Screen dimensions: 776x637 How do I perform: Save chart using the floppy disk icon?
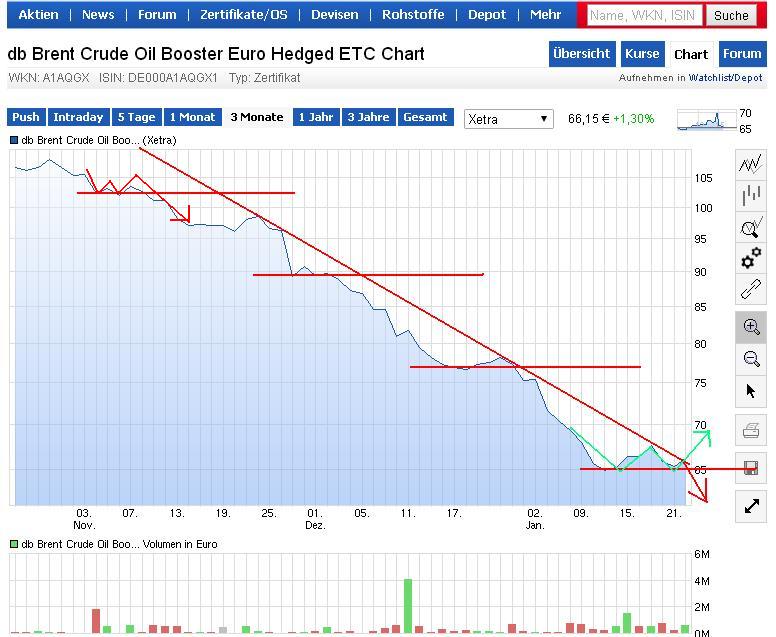[750, 466]
